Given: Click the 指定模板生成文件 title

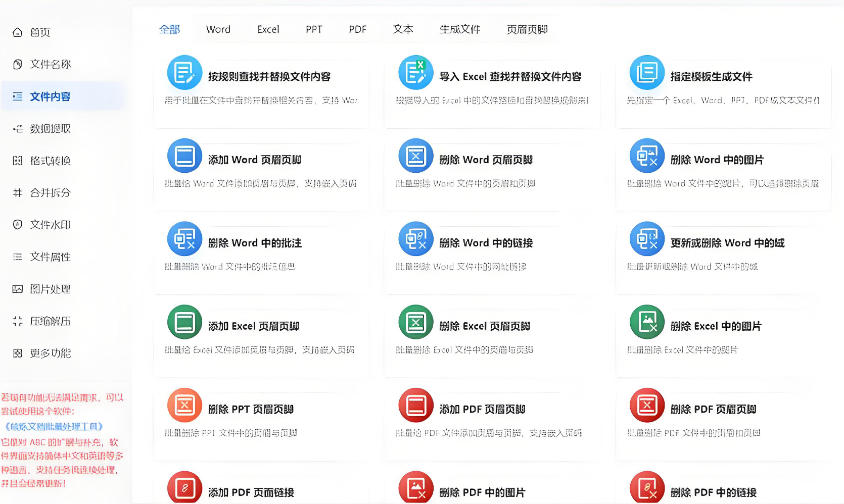Looking at the screenshot, I should pos(712,77).
